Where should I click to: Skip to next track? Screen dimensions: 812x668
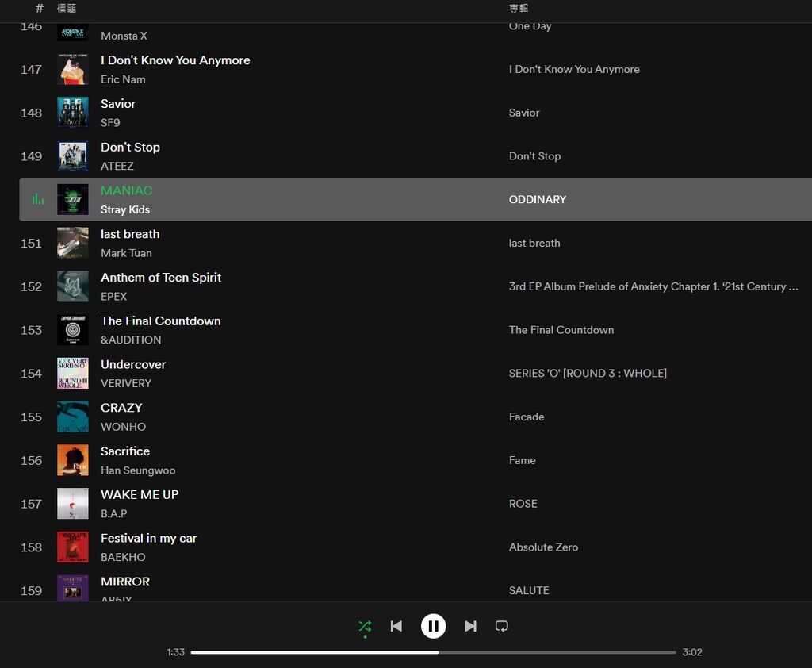(470, 626)
